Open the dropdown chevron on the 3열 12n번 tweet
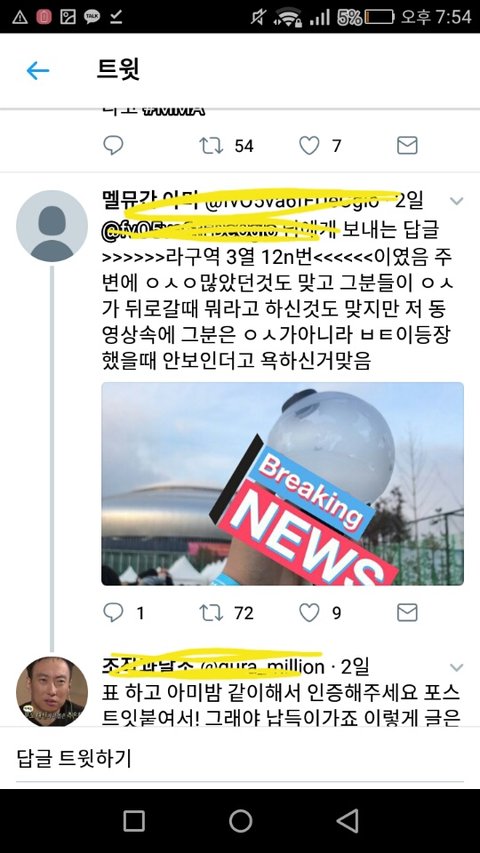The image size is (480, 853). 457,201
